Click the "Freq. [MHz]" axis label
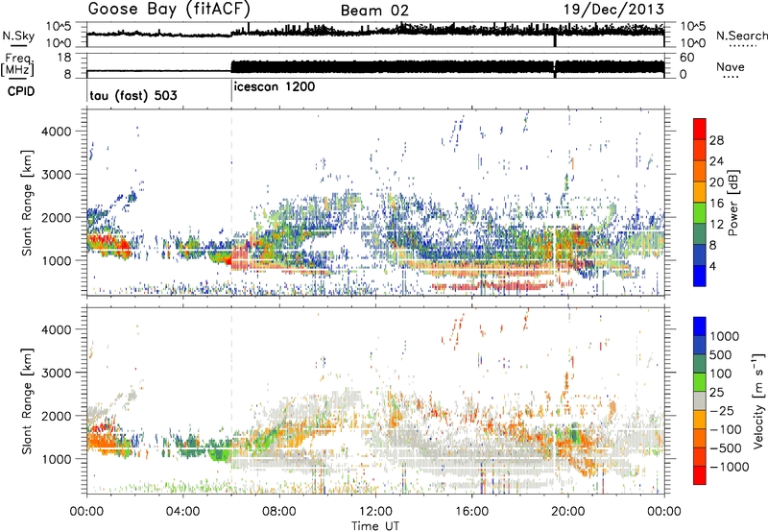768x532 pixels. 17,65
